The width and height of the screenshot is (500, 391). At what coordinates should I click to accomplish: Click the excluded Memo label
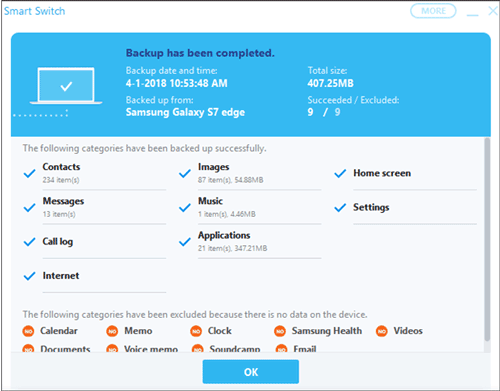pyautogui.click(x=138, y=331)
